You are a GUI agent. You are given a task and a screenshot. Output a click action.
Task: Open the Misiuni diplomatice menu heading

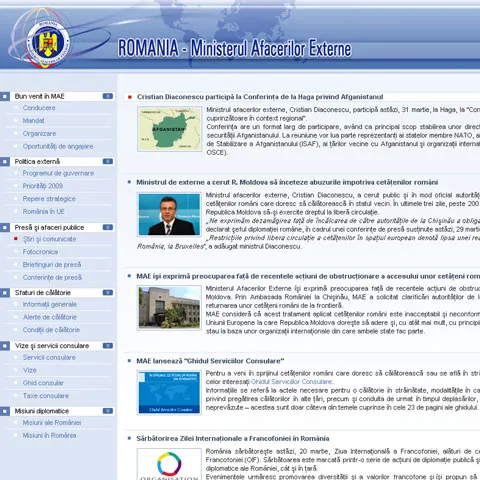click(x=42, y=411)
